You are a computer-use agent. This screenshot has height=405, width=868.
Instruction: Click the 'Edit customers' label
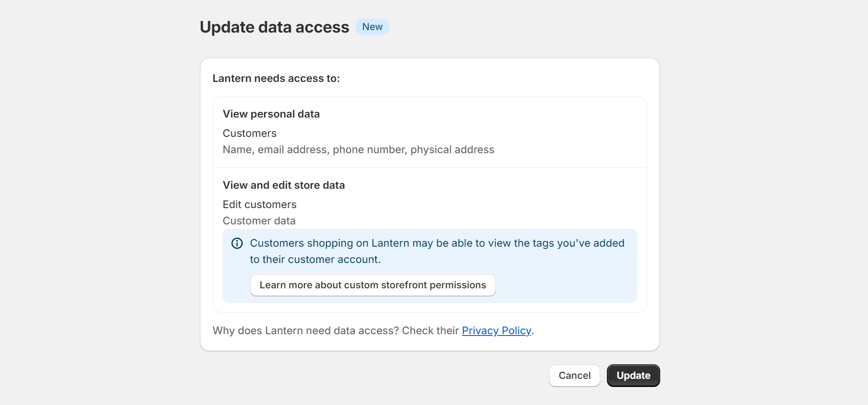[x=259, y=205]
